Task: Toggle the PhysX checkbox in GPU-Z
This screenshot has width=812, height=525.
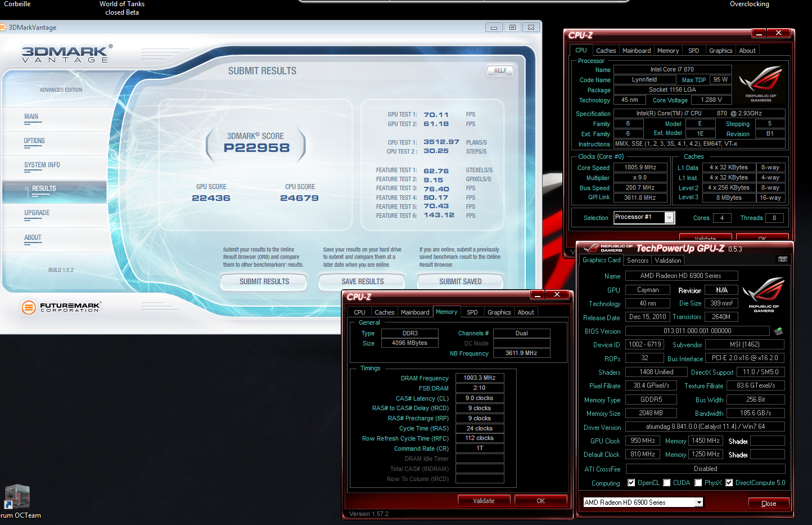Action: point(698,483)
